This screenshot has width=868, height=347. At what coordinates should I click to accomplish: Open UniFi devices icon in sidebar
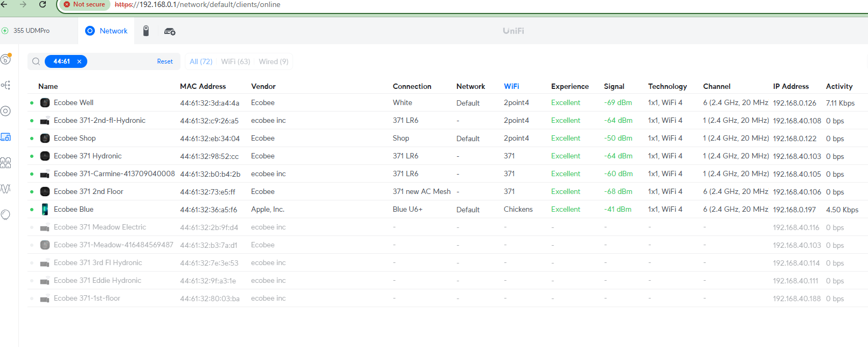[x=5, y=111]
